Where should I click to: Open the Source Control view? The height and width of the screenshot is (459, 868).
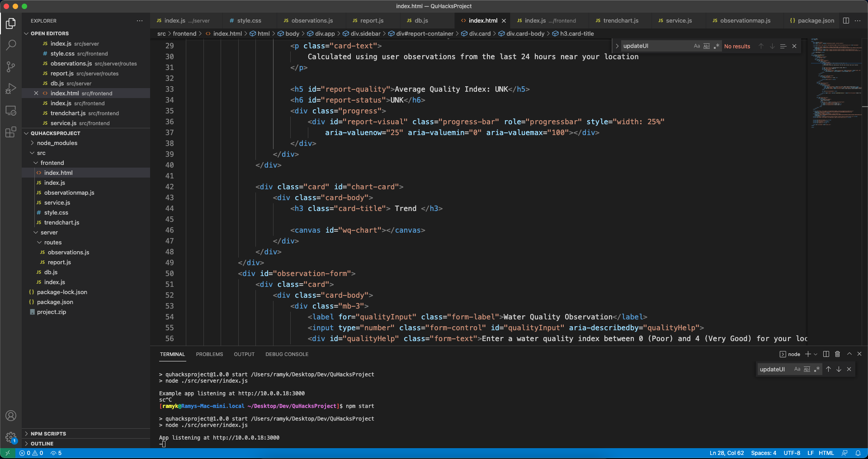11,67
